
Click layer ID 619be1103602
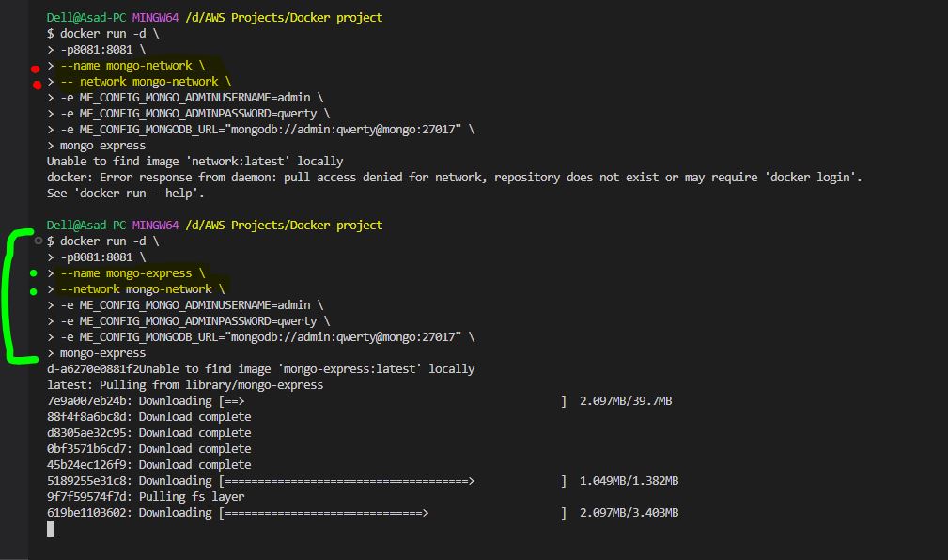(86, 513)
